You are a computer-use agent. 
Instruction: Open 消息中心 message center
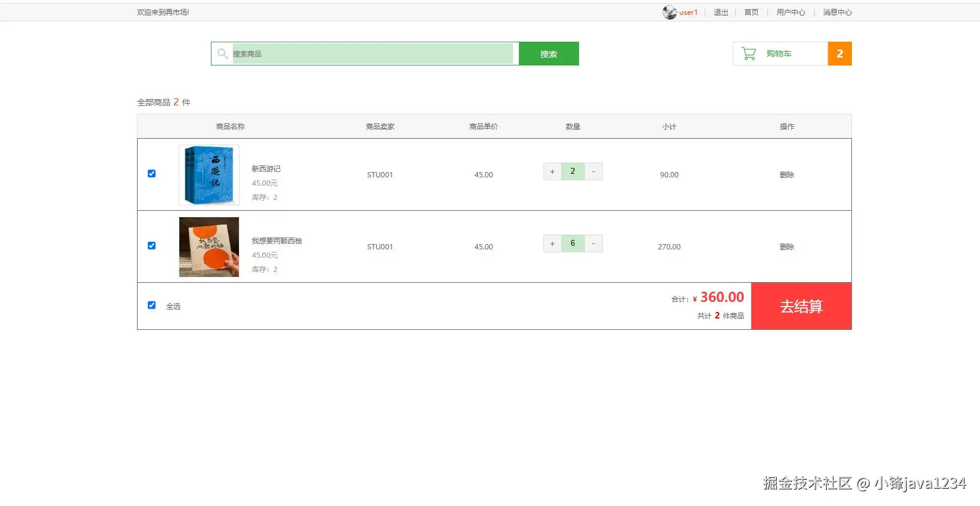[837, 13]
